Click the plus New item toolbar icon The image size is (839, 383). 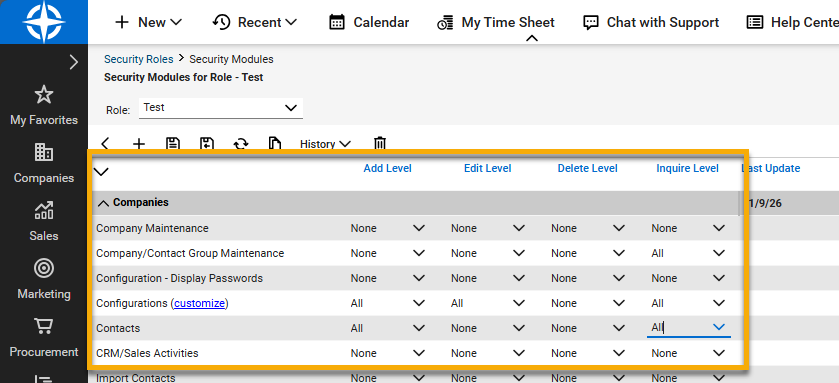pos(139,143)
